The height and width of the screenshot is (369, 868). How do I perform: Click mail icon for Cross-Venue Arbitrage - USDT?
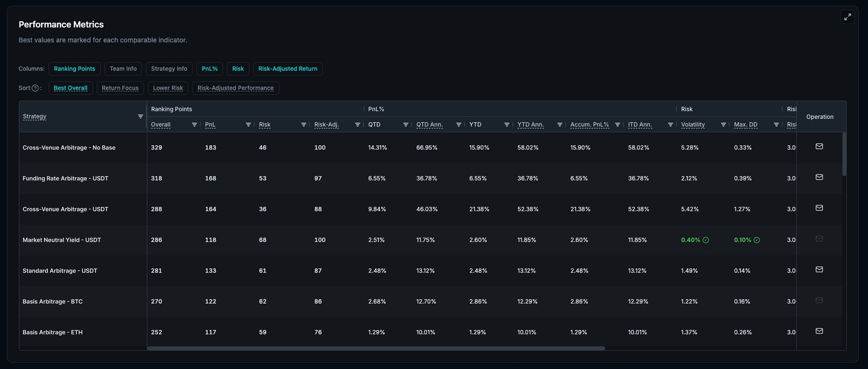pos(819,208)
